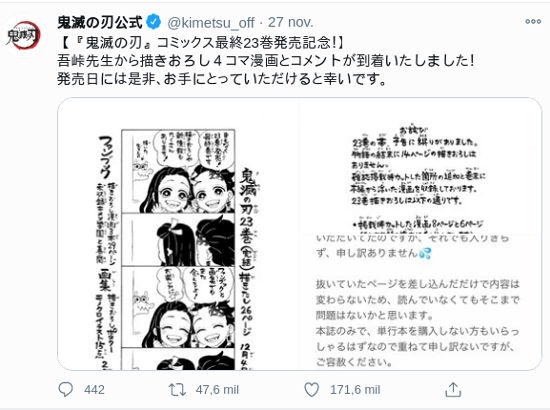550x410 pixels.
Task: Click the retweet arrows icon
Action: tap(177, 390)
